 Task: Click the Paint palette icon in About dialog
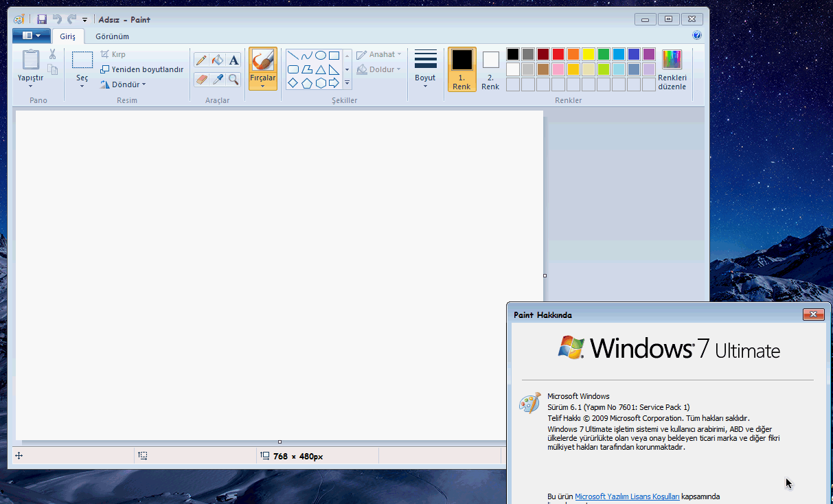point(529,403)
